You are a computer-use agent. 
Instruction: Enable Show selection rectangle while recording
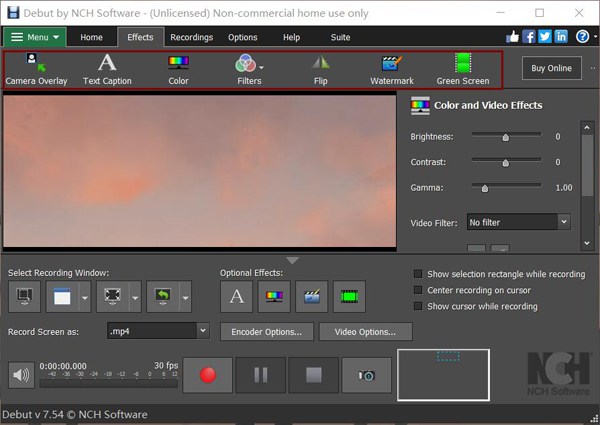click(418, 274)
